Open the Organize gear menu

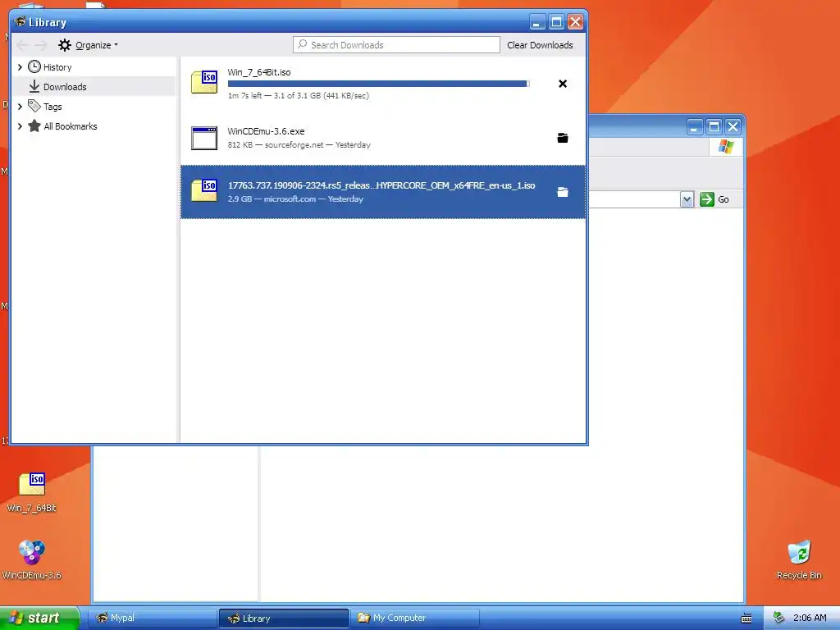coord(88,45)
